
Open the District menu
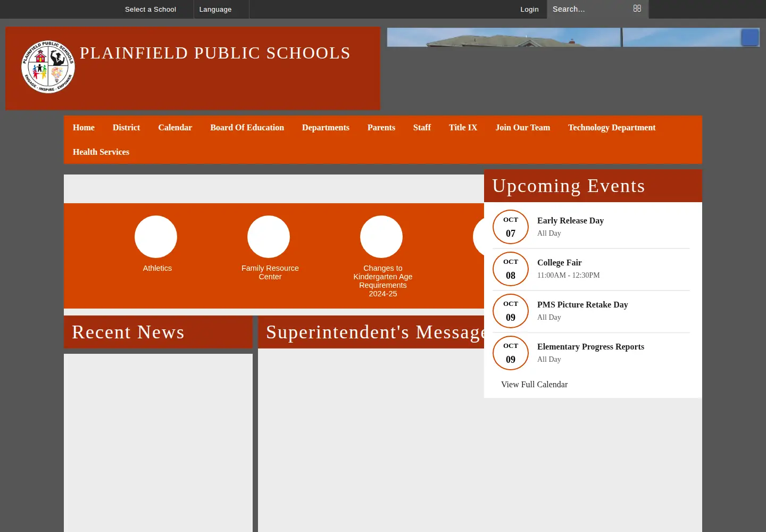point(126,128)
